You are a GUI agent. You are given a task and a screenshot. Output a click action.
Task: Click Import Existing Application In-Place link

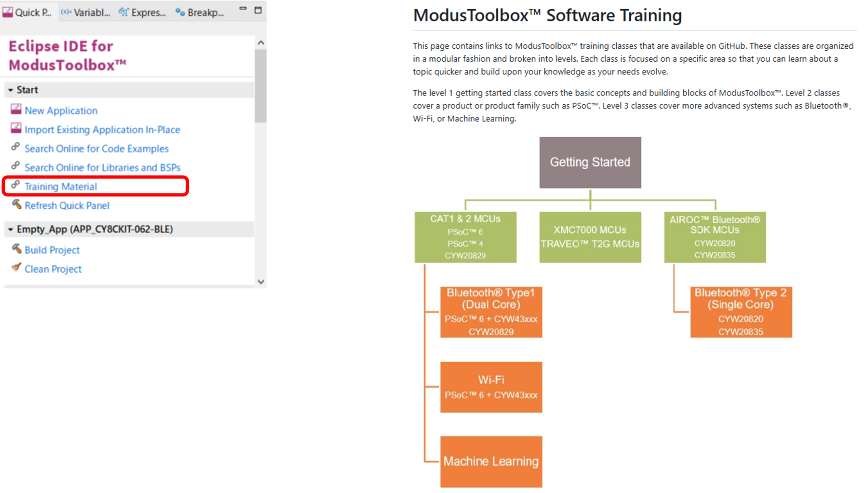102,129
